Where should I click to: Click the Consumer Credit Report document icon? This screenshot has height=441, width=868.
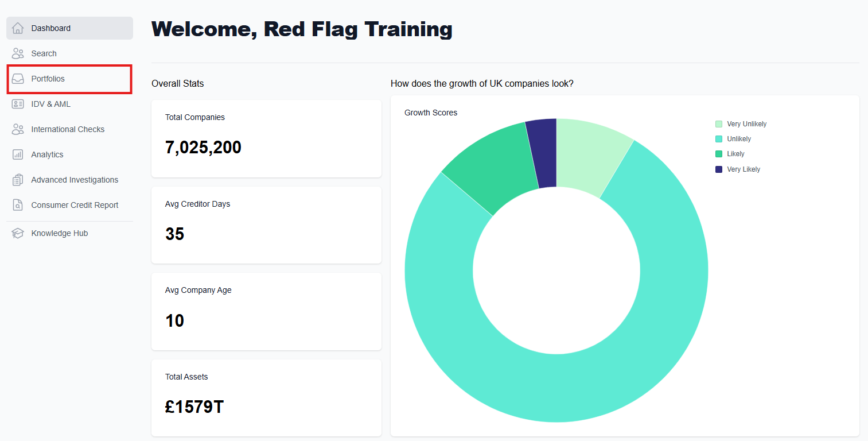18,205
